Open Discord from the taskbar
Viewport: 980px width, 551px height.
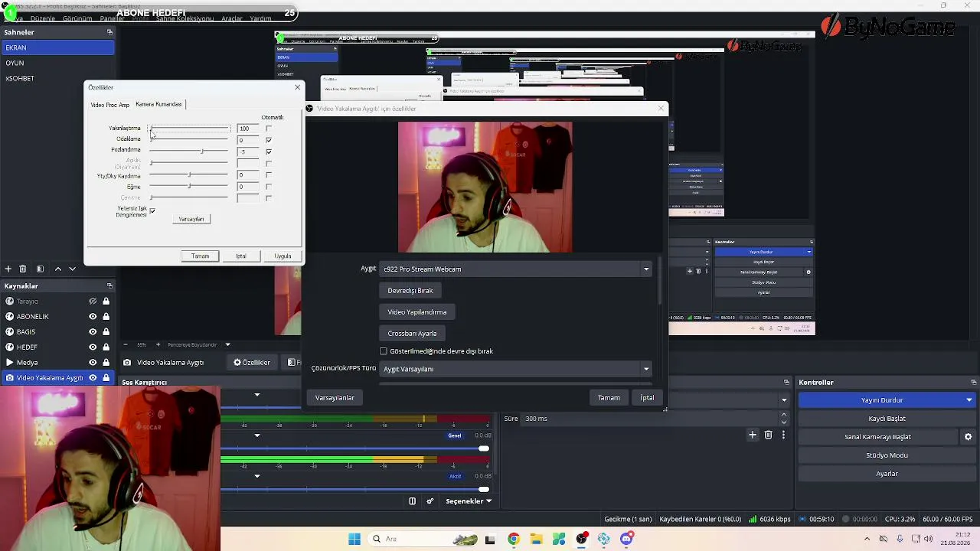click(627, 539)
